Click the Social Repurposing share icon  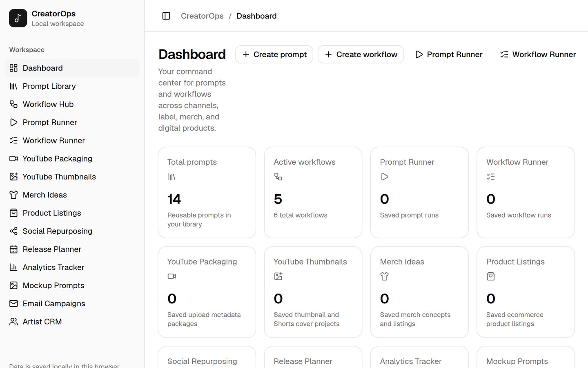[x=13, y=231]
